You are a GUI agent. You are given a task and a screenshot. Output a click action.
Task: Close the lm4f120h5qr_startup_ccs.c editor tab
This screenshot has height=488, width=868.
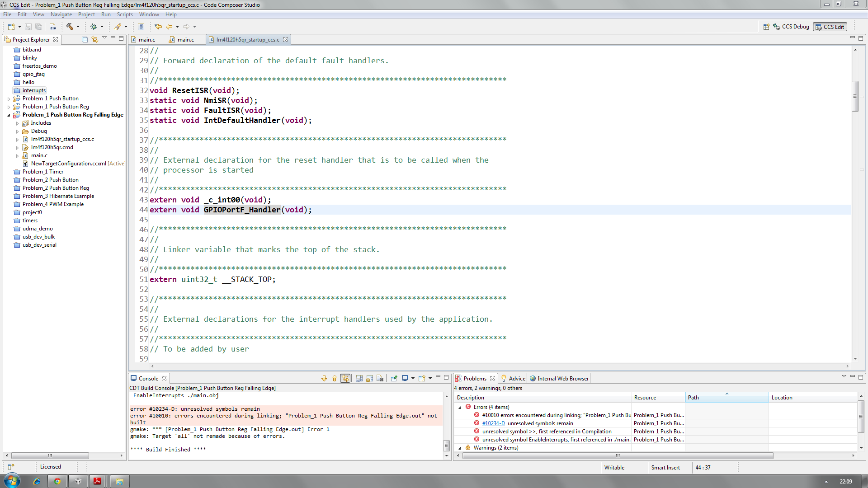click(x=285, y=39)
